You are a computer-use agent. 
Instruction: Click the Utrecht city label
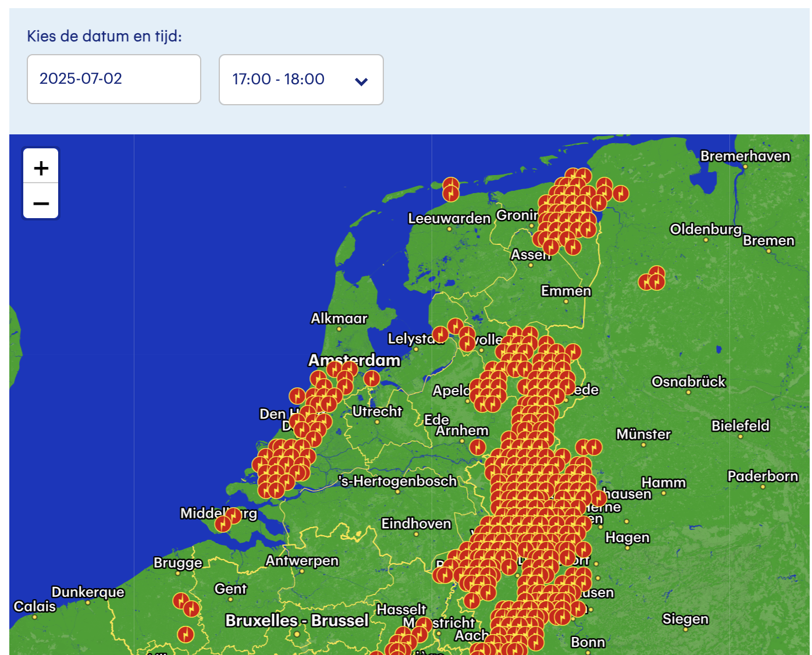tap(377, 411)
